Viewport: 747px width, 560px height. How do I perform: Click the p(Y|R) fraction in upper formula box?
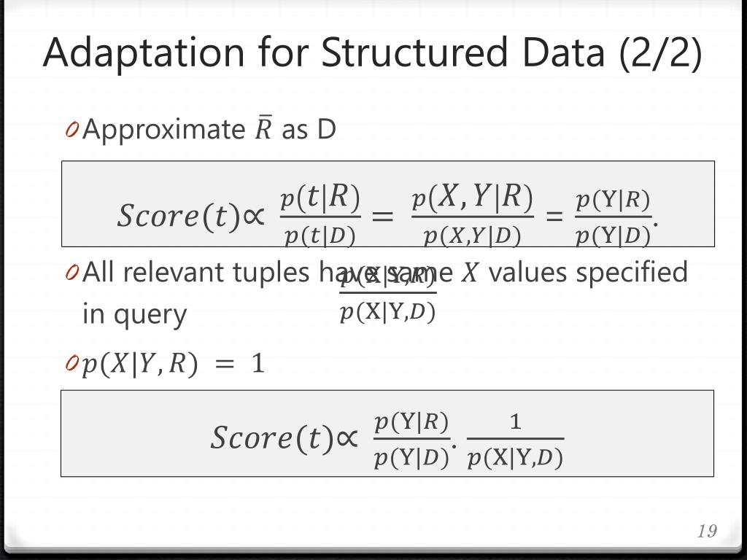[613, 217]
